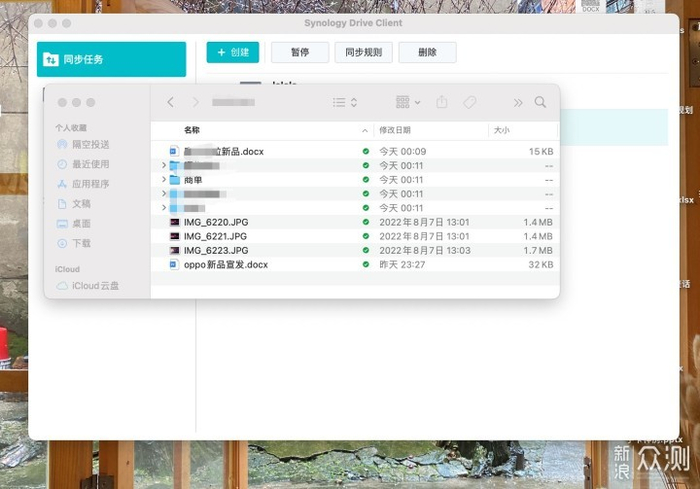Select file IMG_6223.JPG
The image size is (700, 489).
point(355,251)
